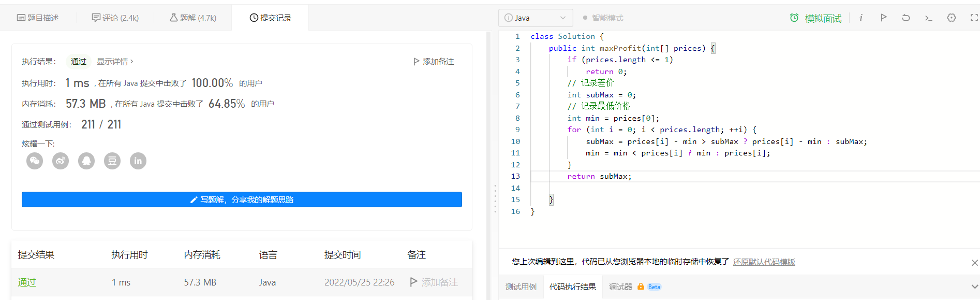The width and height of the screenshot is (980, 300).
Task: Share result via QQ icon
Action: (x=86, y=161)
